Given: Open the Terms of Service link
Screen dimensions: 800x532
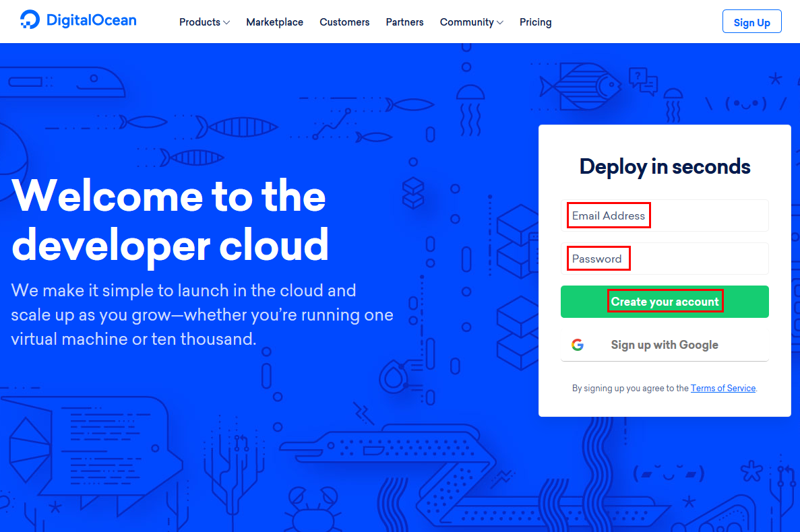Looking at the screenshot, I should tap(723, 389).
